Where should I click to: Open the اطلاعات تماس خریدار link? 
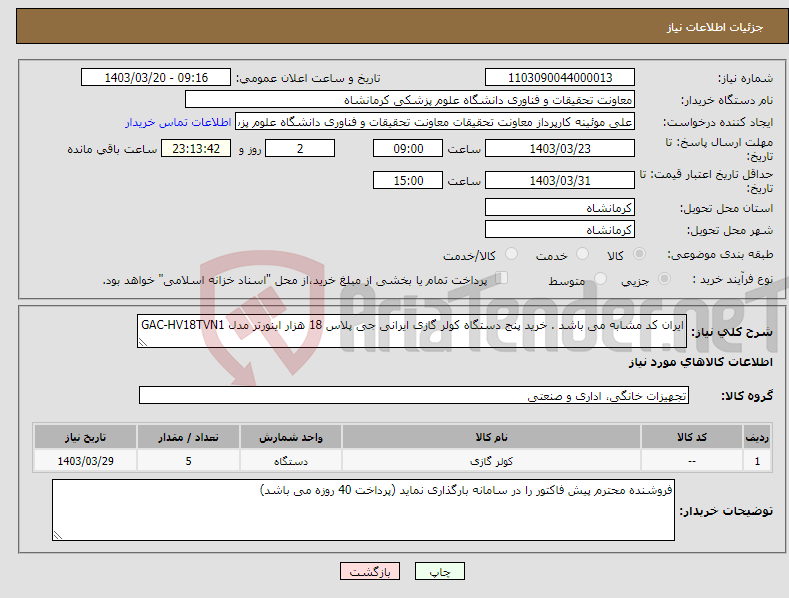[x=178, y=122]
